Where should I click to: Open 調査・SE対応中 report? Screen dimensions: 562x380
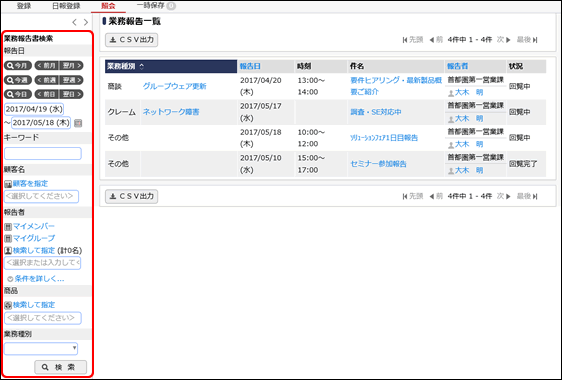click(x=376, y=112)
